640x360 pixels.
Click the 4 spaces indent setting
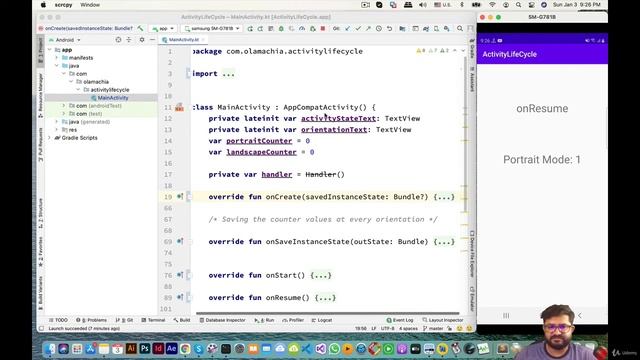tap(408, 329)
